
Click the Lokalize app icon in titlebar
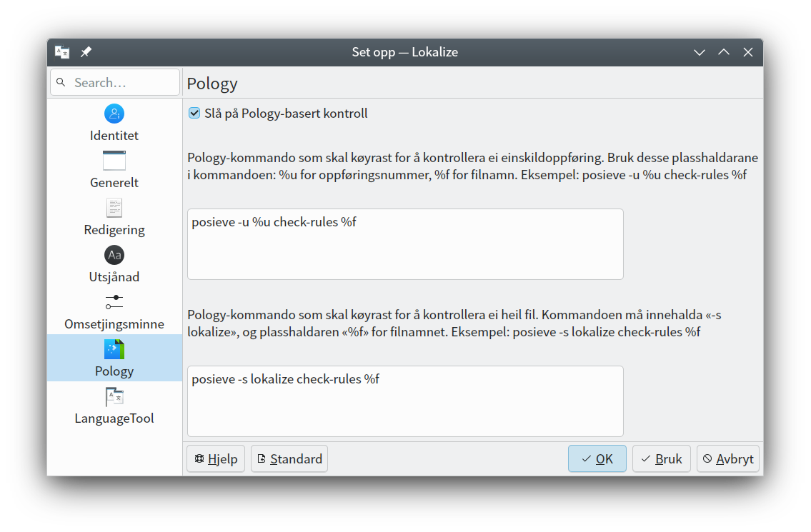point(62,52)
